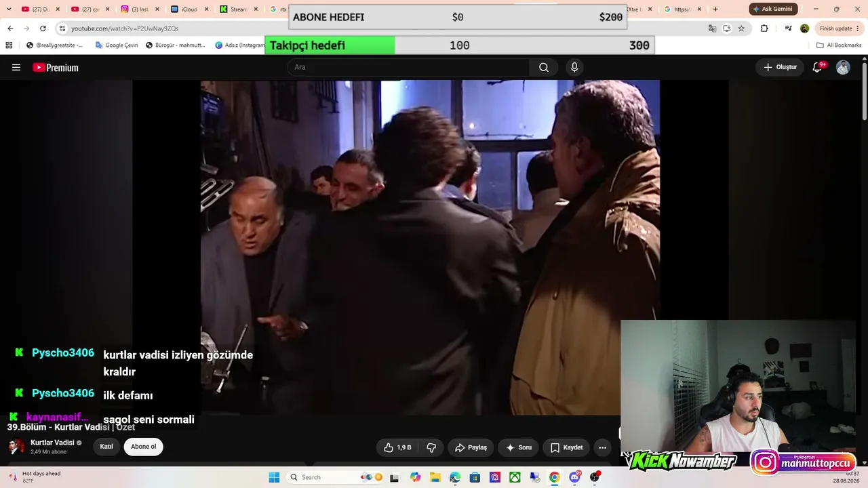Click the Kurtlar Vadisi video player

tap(430, 247)
